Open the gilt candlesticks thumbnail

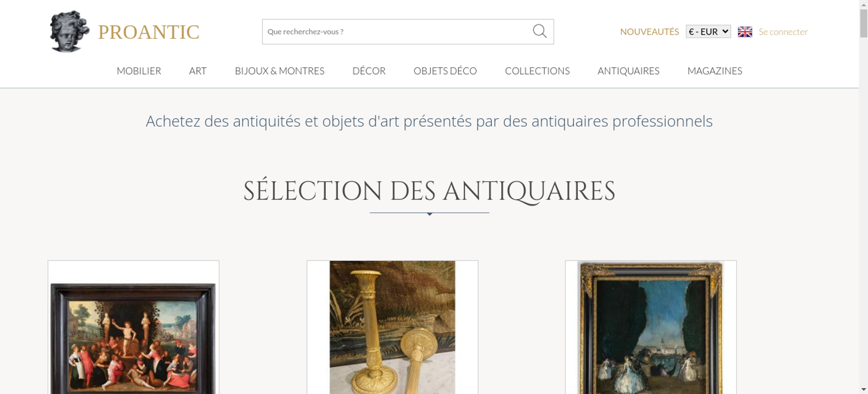[x=392, y=328]
